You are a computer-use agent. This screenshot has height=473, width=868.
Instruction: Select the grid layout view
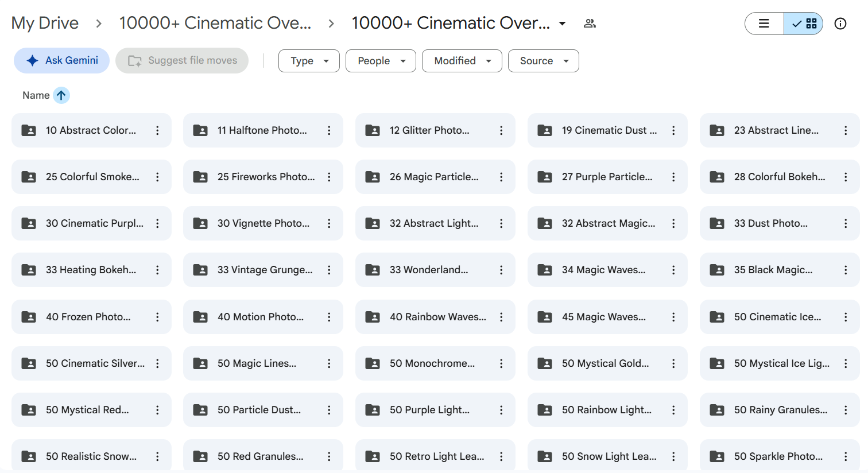[x=804, y=24]
